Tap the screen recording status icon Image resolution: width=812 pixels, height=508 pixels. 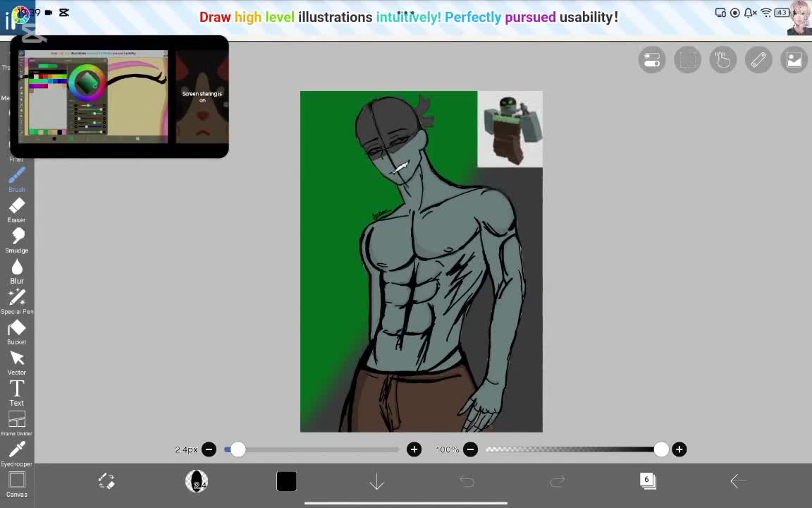[735, 13]
